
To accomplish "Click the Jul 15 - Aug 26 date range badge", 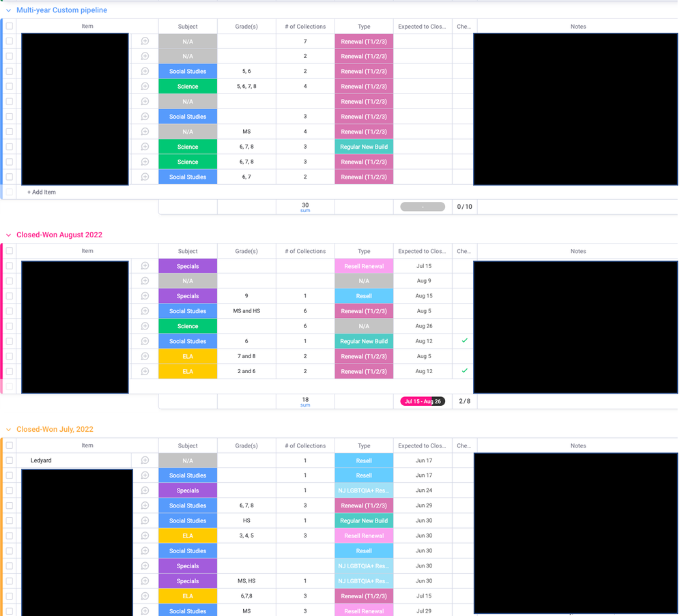I will click(422, 401).
